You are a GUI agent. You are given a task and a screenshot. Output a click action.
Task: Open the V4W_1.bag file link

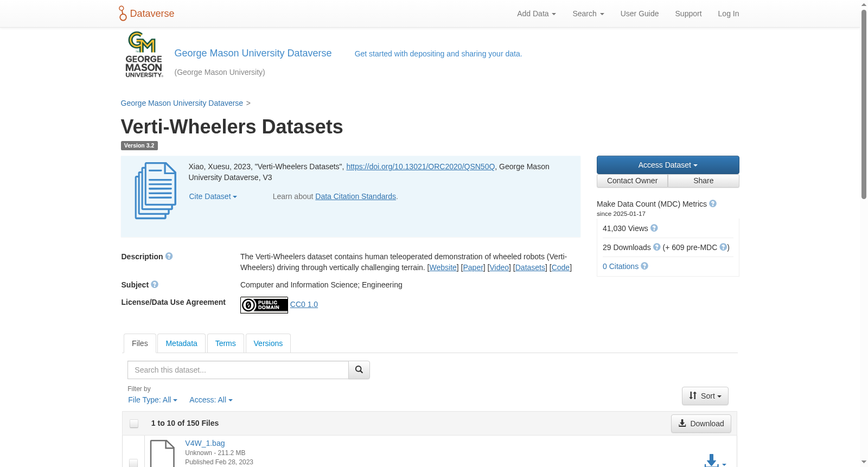205,443
